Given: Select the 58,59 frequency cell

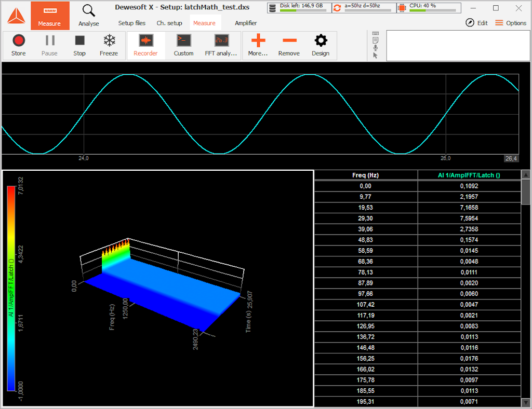Looking at the screenshot, I should point(365,251).
